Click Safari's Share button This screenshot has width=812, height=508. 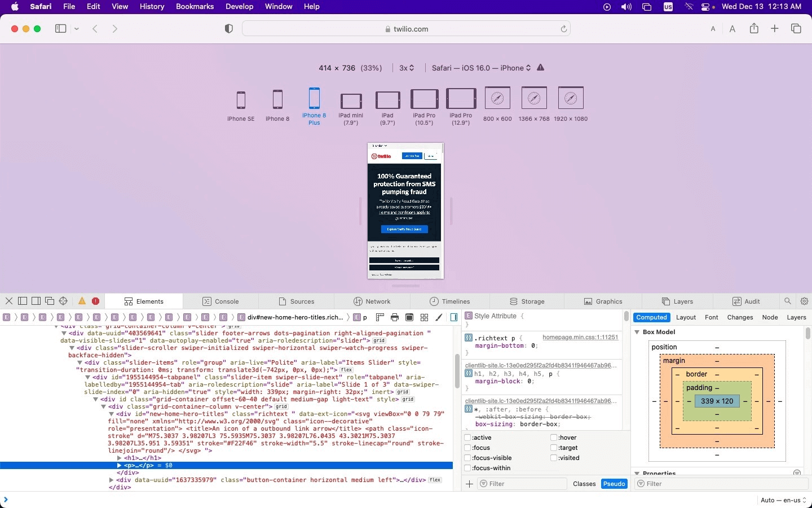(754, 29)
